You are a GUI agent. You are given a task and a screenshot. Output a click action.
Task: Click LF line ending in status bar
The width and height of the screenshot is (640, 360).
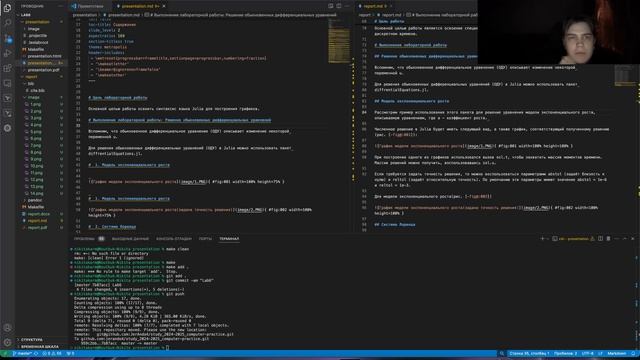pyautogui.click(x=600, y=353)
